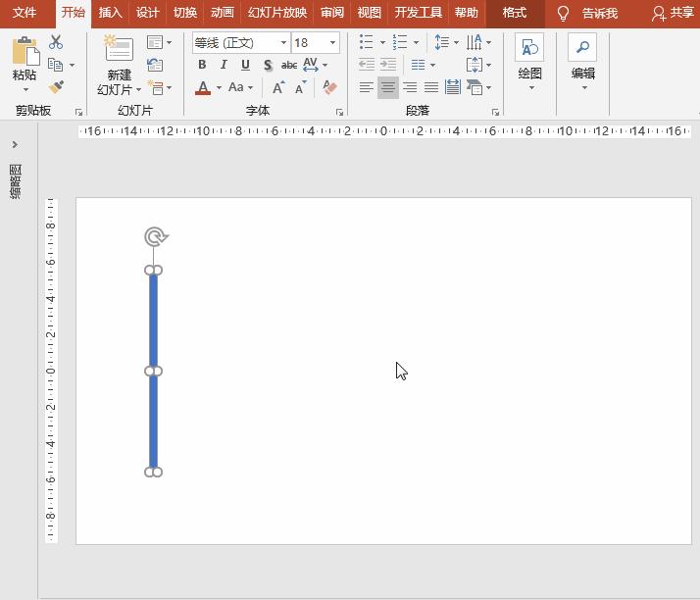
Task: Open the font name dropdown
Action: [283, 43]
